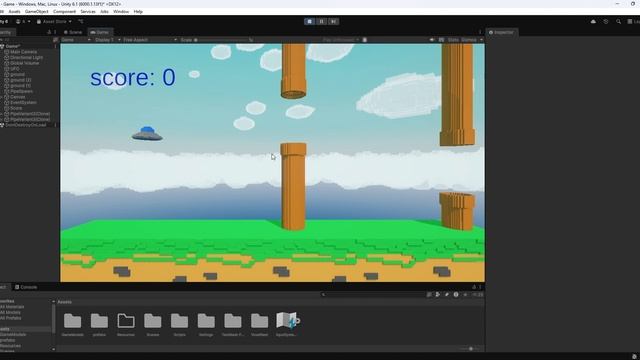640x360 pixels.
Task: Open the Console tab
Action: tap(26, 287)
